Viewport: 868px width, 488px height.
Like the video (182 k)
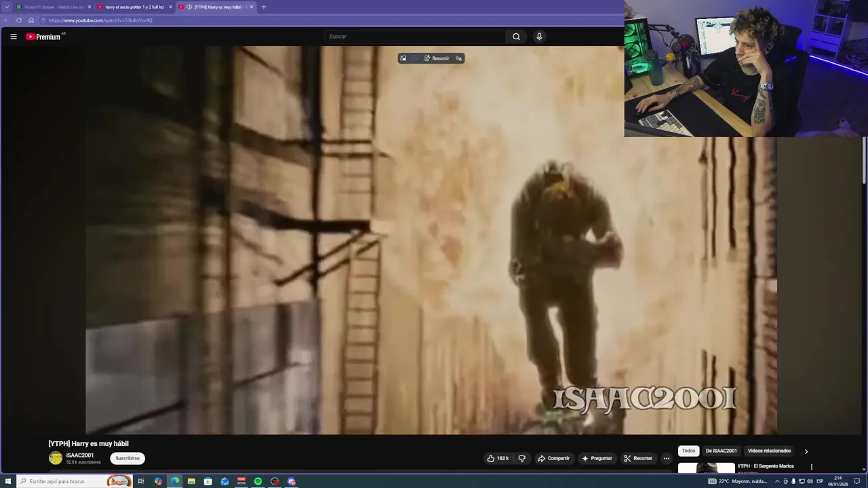[x=498, y=458]
